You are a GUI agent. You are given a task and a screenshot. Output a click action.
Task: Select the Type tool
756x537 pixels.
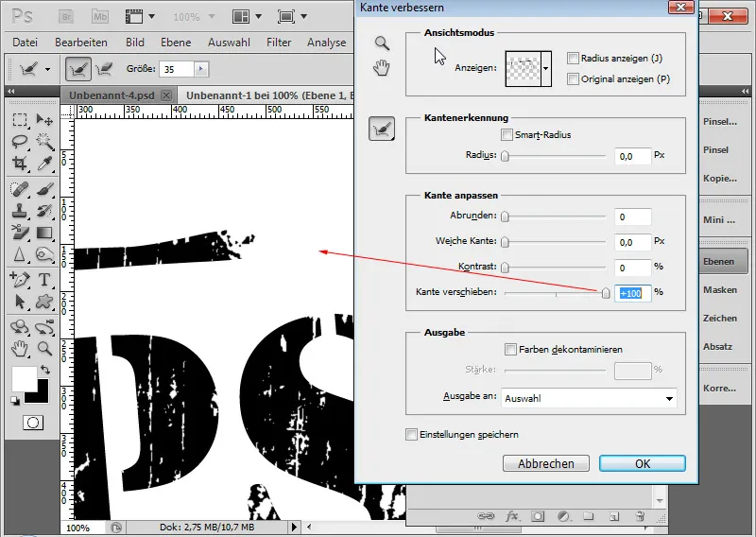(44, 279)
